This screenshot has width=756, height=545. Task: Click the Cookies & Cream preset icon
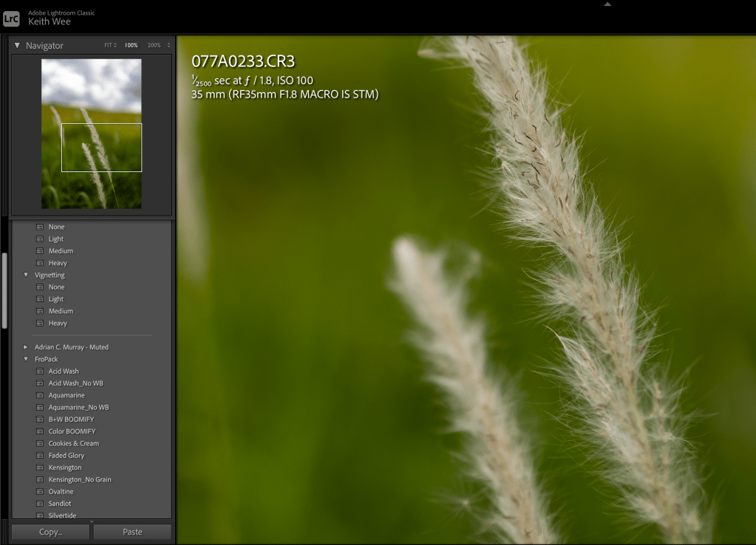(40, 444)
